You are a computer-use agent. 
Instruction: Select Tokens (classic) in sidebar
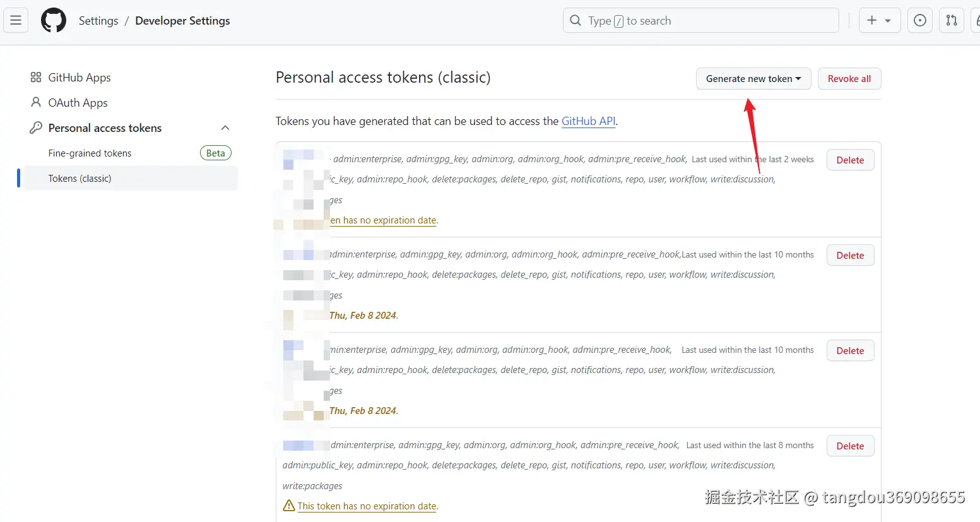tap(131, 179)
